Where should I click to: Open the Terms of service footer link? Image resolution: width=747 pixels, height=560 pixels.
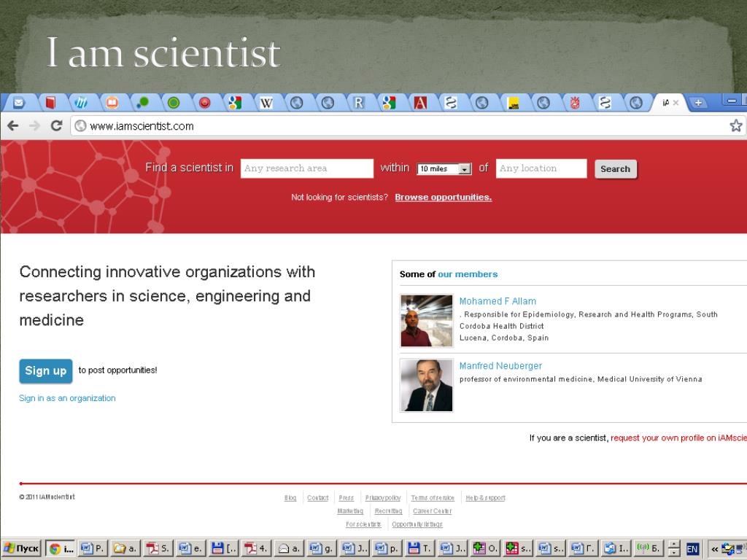(x=433, y=497)
